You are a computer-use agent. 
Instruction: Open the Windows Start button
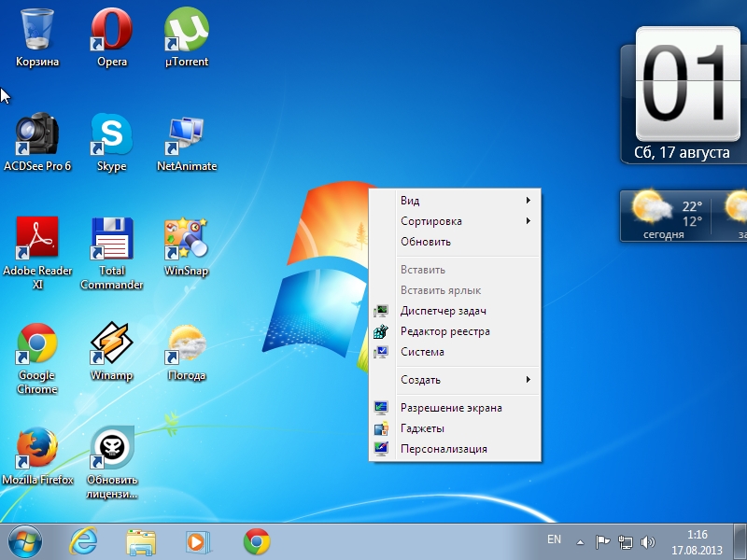[x=25, y=542]
